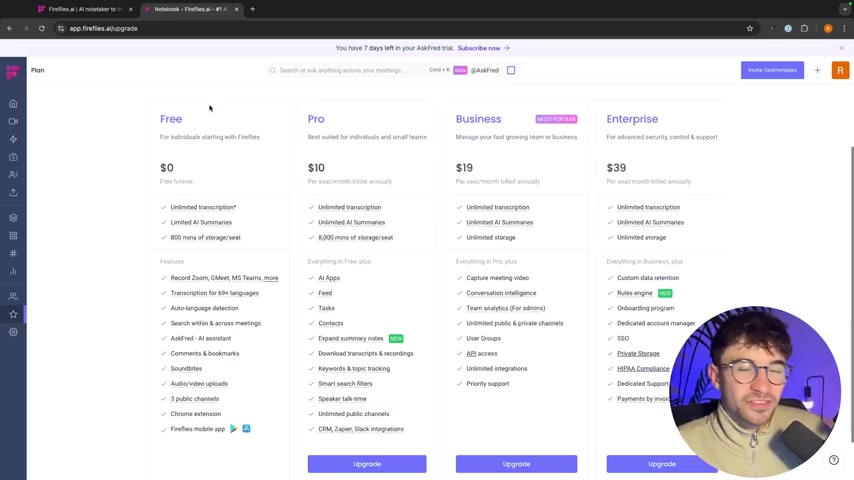Click the Google Play icon for mobile app
Image resolution: width=854 pixels, height=480 pixels.
click(234, 429)
